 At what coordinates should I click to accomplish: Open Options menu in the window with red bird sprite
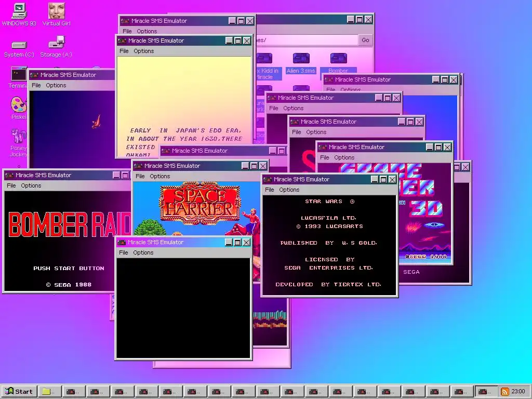(x=56, y=85)
